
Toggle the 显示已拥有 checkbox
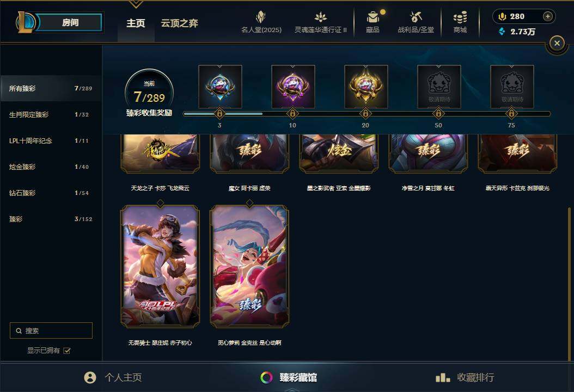coord(66,351)
